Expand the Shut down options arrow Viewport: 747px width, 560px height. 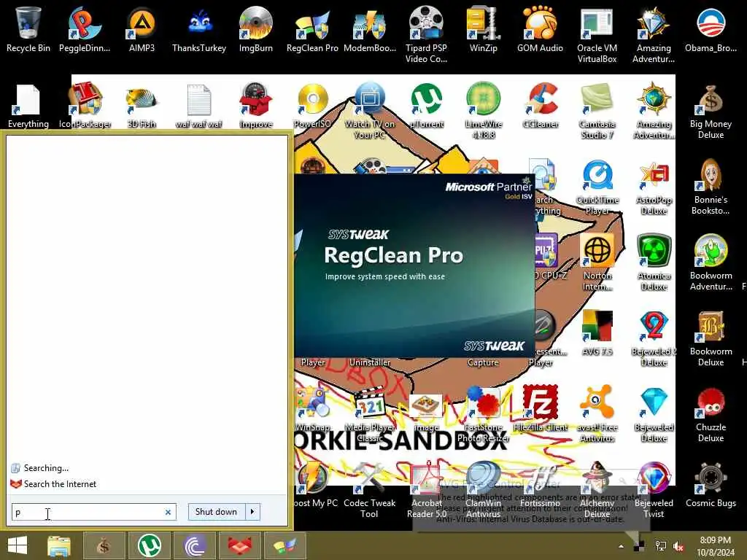[252, 512]
